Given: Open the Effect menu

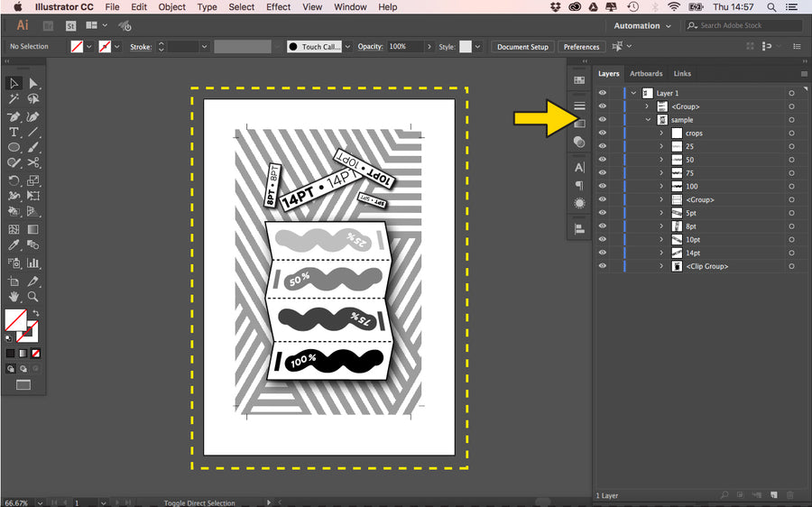Looking at the screenshot, I should point(279,7).
